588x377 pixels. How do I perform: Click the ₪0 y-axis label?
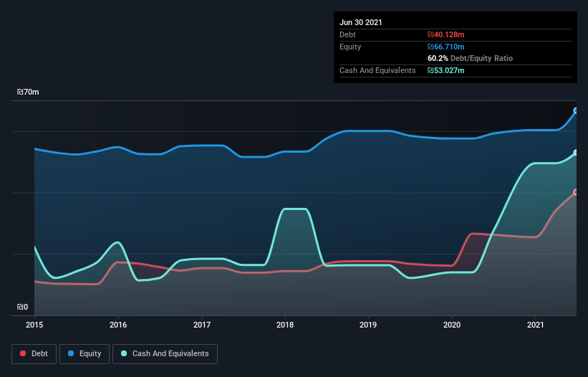[x=22, y=307]
